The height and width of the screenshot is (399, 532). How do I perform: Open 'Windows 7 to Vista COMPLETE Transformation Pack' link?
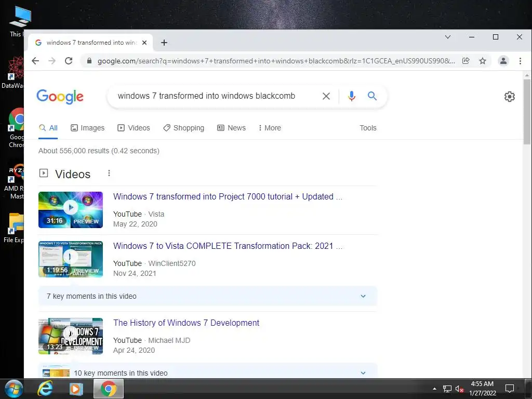[228, 246]
